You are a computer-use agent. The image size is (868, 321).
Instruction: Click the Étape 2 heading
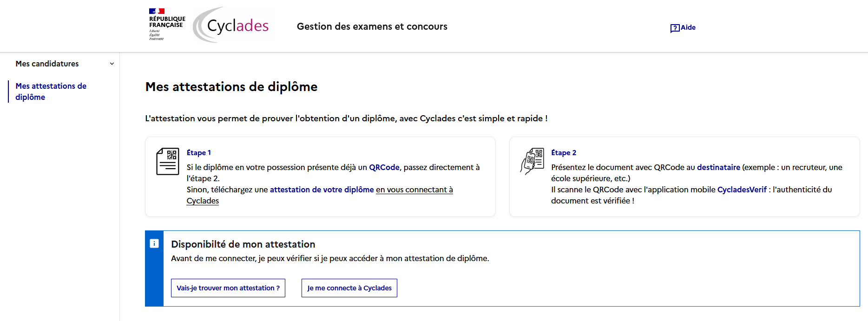[x=563, y=153]
